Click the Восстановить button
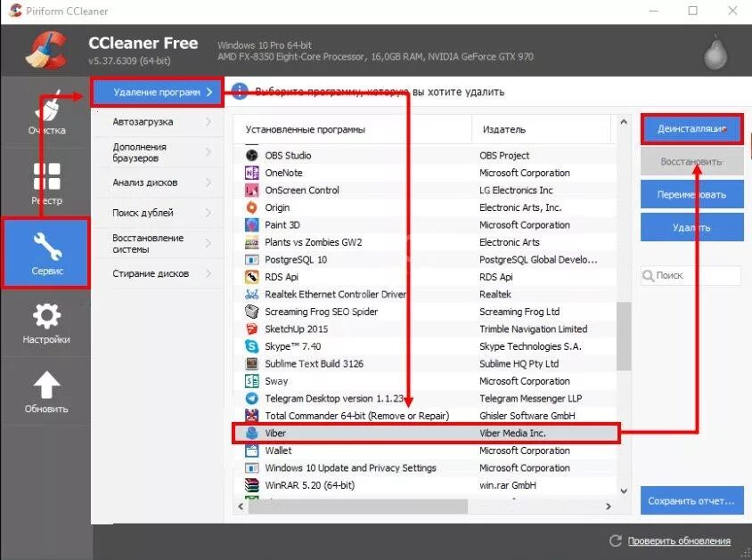Screen dimensions: 752x560 pos(692,161)
